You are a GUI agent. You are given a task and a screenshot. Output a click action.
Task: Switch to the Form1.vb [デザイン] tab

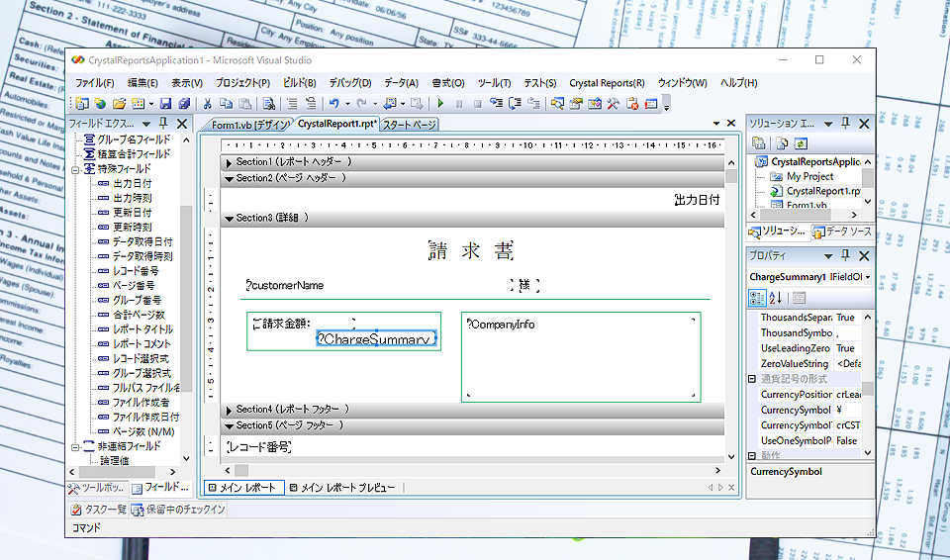click(x=249, y=125)
